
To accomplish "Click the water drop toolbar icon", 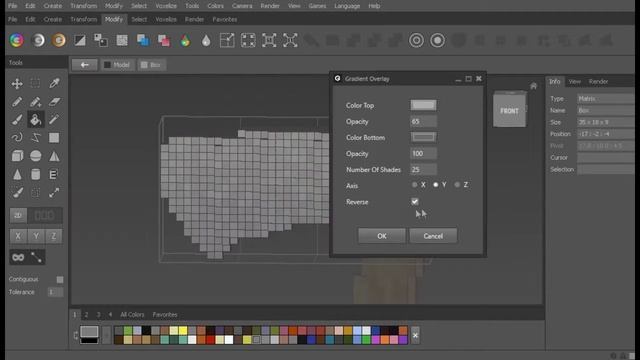I will click(x=206, y=40).
